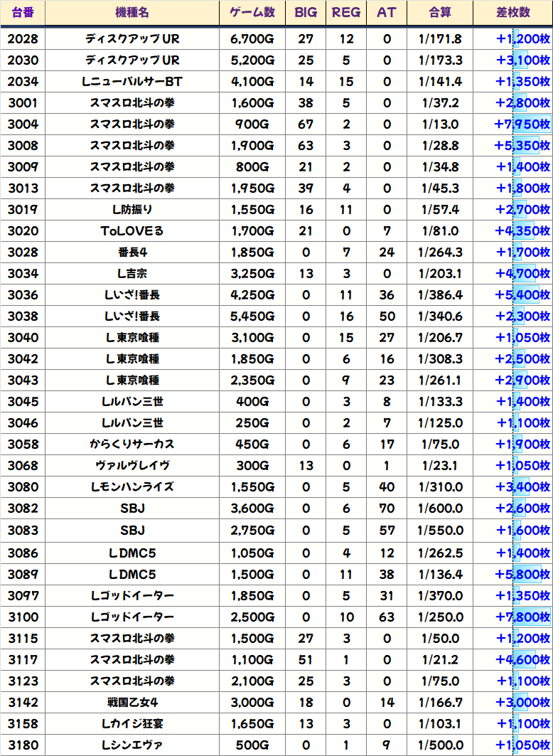Click the 5,450G game count cell
553x756 pixels.
(252, 316)
